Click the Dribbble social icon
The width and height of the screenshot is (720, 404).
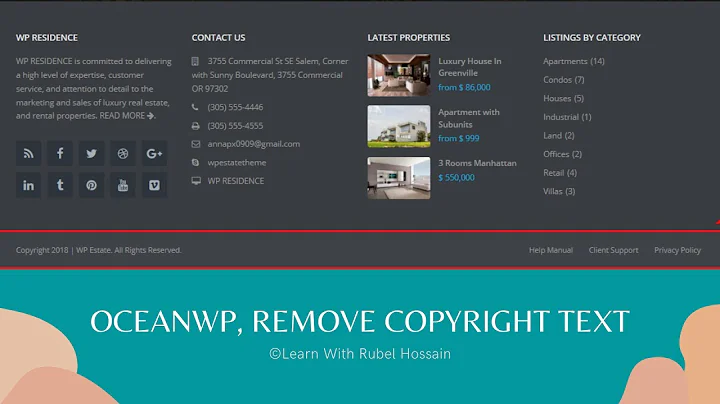[x=123, y=153]
